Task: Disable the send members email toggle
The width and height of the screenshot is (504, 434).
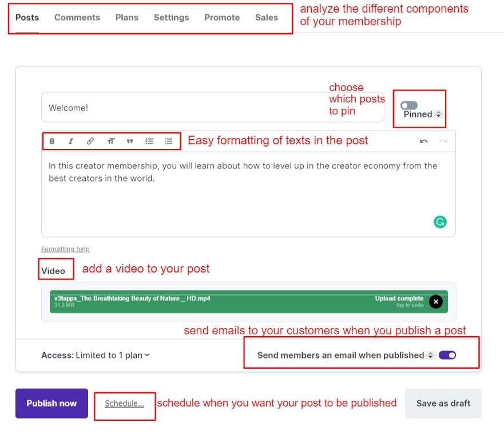Action: tap(447, 355)
